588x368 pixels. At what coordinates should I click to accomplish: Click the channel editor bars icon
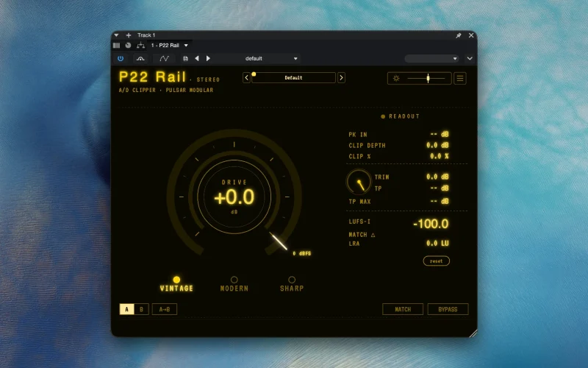click(x=116, y=46)
